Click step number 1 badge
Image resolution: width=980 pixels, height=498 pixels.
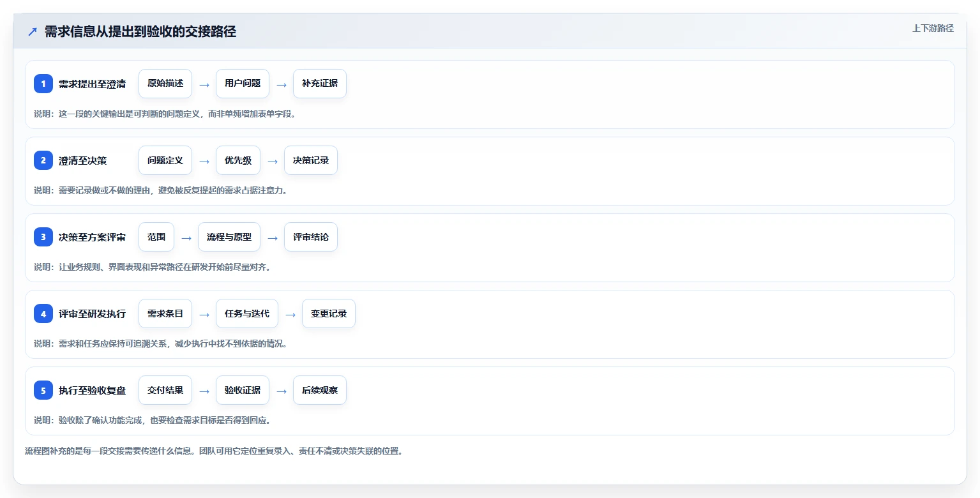point(43,84)
